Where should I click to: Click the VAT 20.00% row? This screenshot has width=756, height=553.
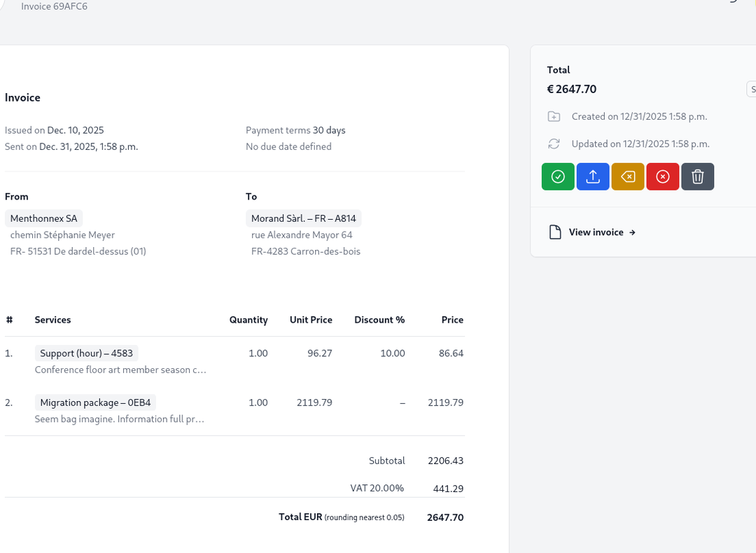pyautogui.click(x=377, y=488)
